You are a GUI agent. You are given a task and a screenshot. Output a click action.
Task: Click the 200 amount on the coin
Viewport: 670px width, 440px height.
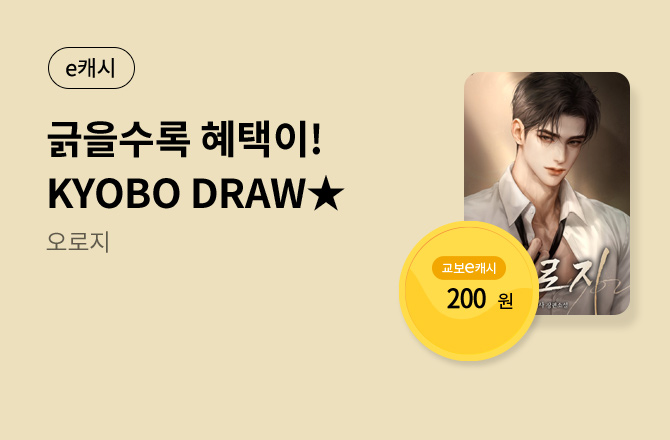[466, 299]
